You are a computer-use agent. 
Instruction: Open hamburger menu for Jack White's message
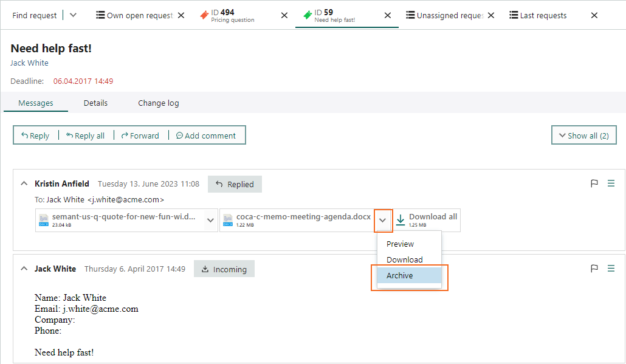[611, 268]
